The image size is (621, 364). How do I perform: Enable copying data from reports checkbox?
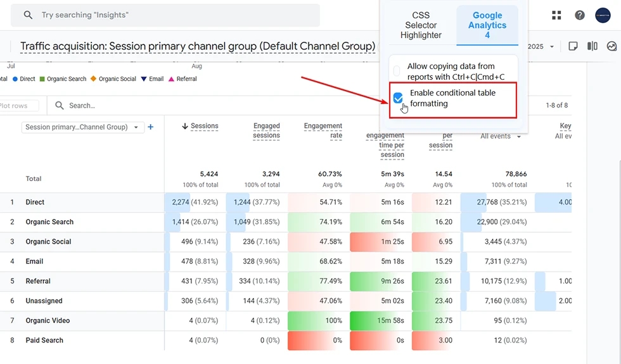[x=397, y=71]
